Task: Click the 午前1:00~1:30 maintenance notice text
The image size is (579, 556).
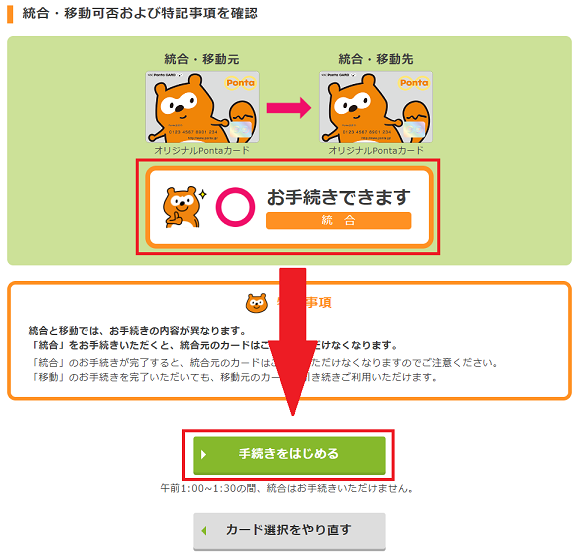Action: (x=287, y=488)
